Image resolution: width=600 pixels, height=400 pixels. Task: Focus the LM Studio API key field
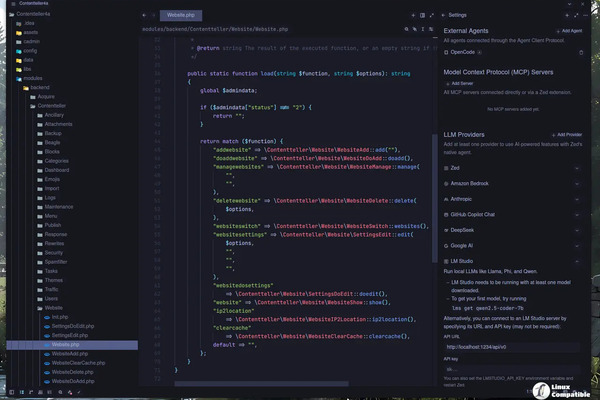pyautogui.click(x=511, y=369)
